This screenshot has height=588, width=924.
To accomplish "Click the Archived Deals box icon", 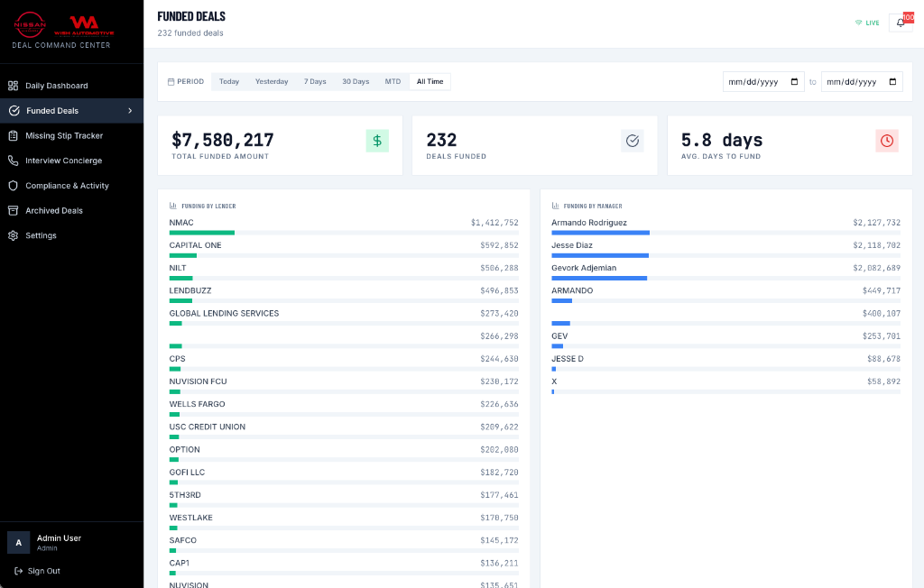I will [13, 211].
